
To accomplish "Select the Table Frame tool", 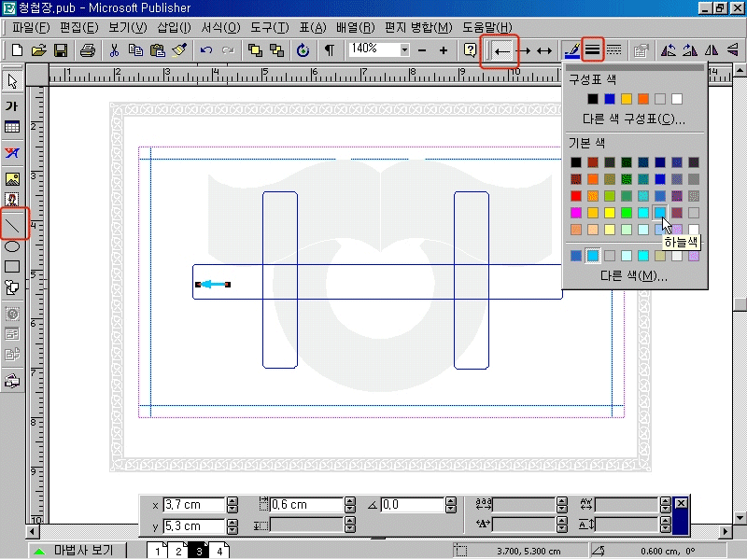I will pyautogui.click(x=12, y=127).
